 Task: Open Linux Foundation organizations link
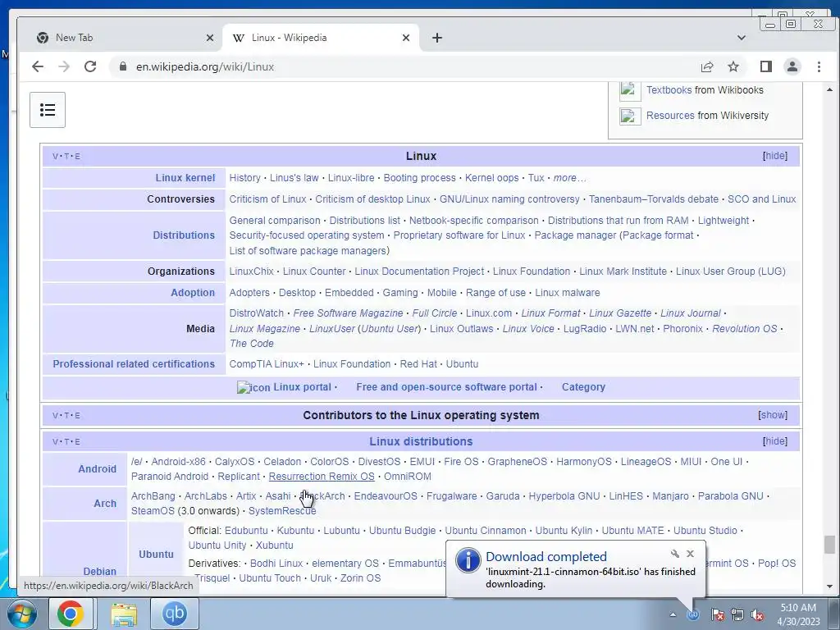coord(532,272)
